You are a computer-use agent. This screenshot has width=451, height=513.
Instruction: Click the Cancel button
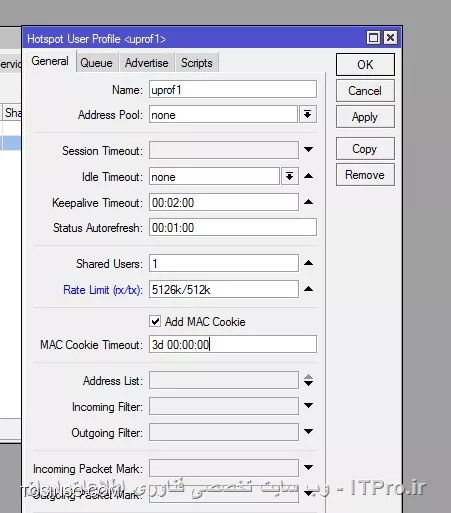365,91
